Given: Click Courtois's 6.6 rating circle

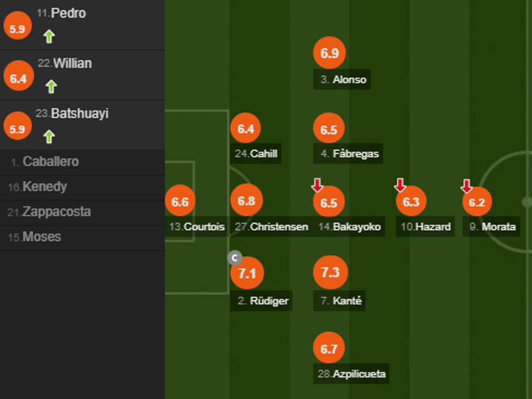Looking at the screenshot, I should tap(180, 201).
